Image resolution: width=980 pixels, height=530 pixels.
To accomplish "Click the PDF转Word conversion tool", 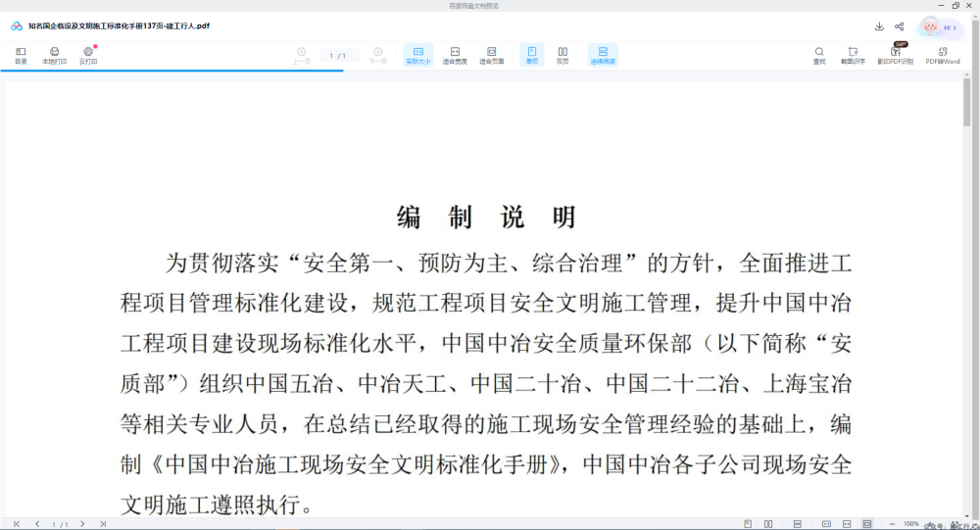I will pos(943,55).
